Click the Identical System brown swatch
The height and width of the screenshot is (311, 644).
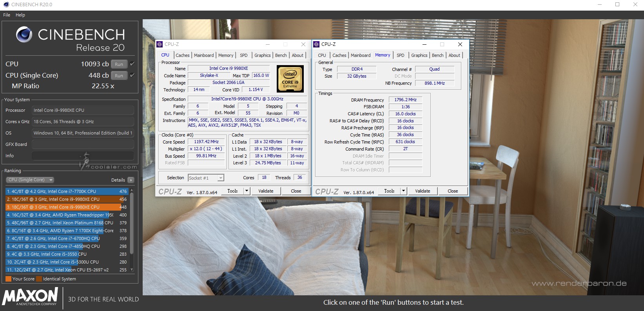tap(39, 279)
